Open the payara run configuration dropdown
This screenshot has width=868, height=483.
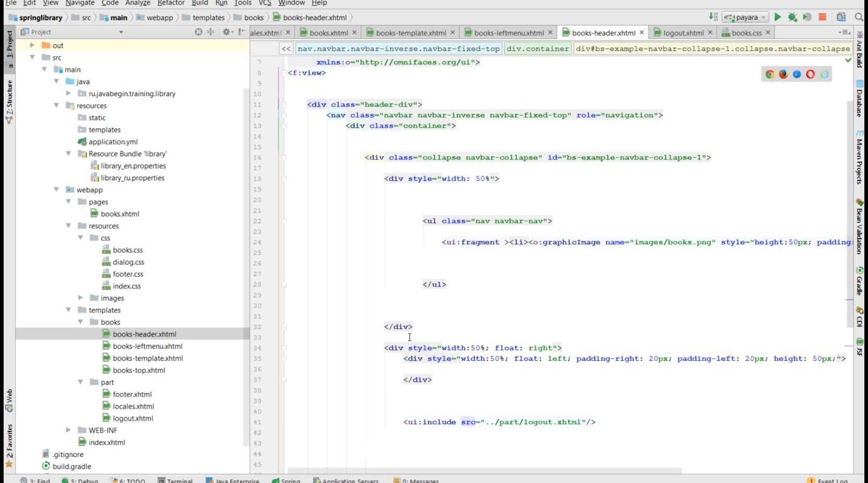tap(746, 17)
